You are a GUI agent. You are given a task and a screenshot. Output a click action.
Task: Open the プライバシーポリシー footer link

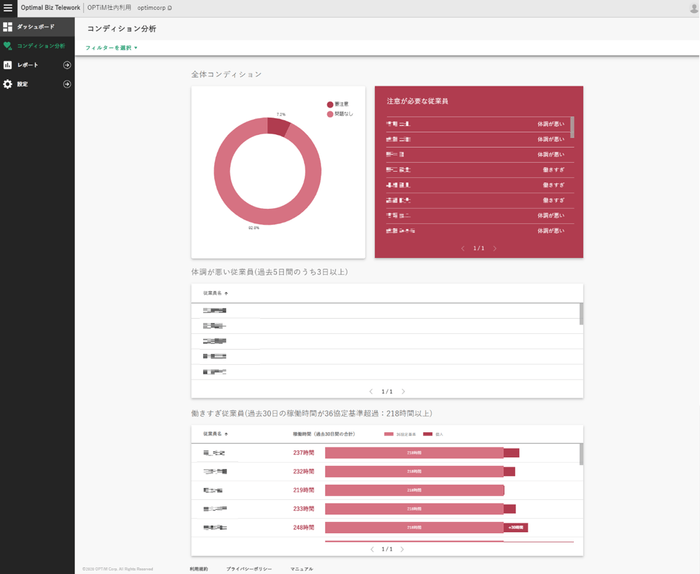(249, 568)
